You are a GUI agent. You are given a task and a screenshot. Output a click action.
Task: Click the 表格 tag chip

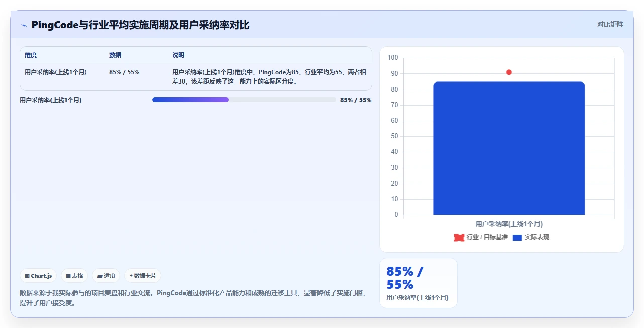tap(74, 276)
